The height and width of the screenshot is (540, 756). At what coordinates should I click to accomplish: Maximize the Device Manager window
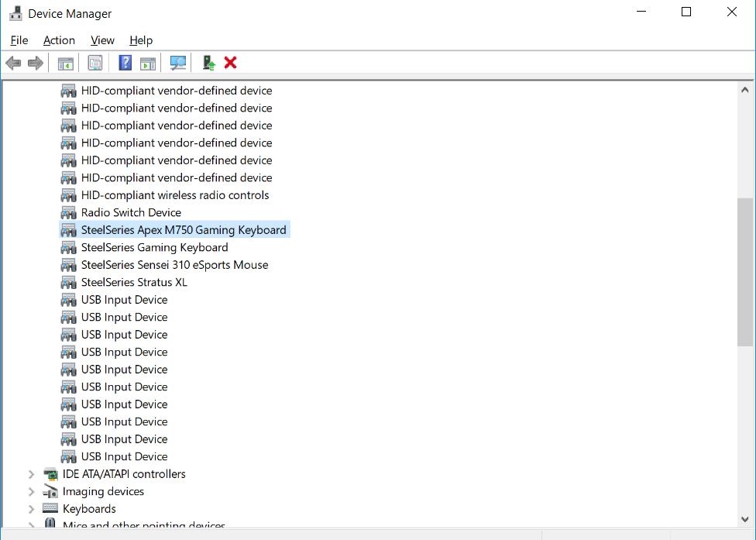click(x=686, y=12)
